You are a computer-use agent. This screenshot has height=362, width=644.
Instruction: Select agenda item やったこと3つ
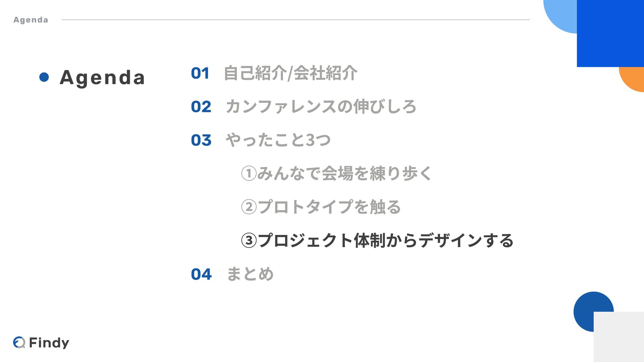[x=278, y=140]
